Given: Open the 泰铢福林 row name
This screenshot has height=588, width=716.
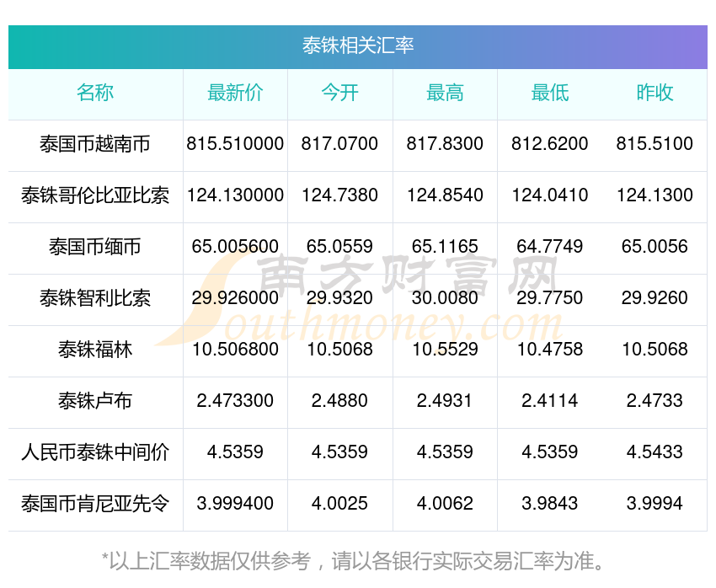Looking at the screenshot, I should (x=95, y=350).
